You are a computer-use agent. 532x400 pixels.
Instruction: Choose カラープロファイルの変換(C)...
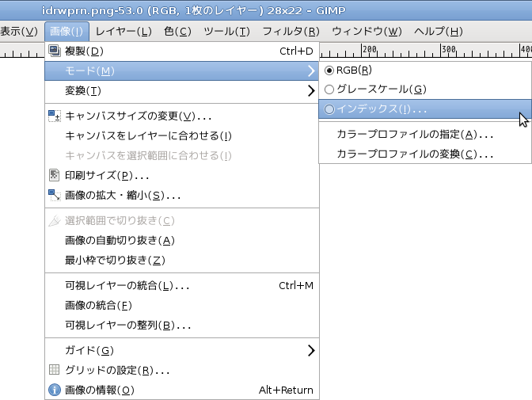(x=425, y=154)
